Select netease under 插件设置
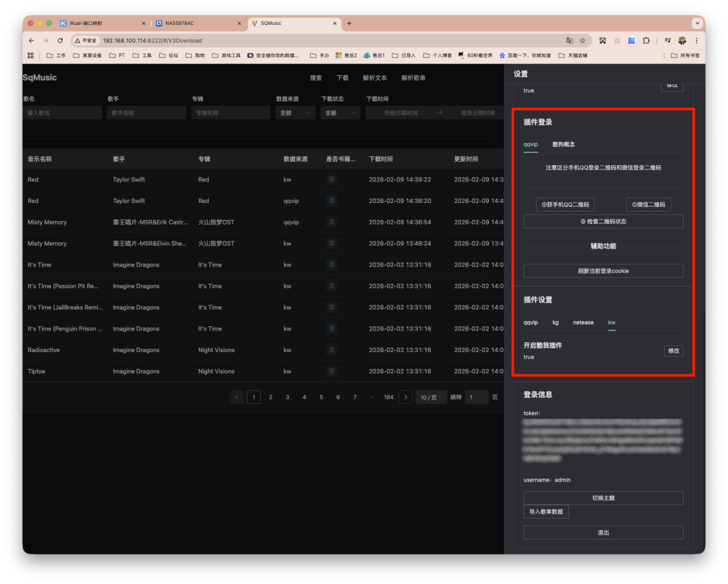 pyautogui.click(x=582, y=322)
